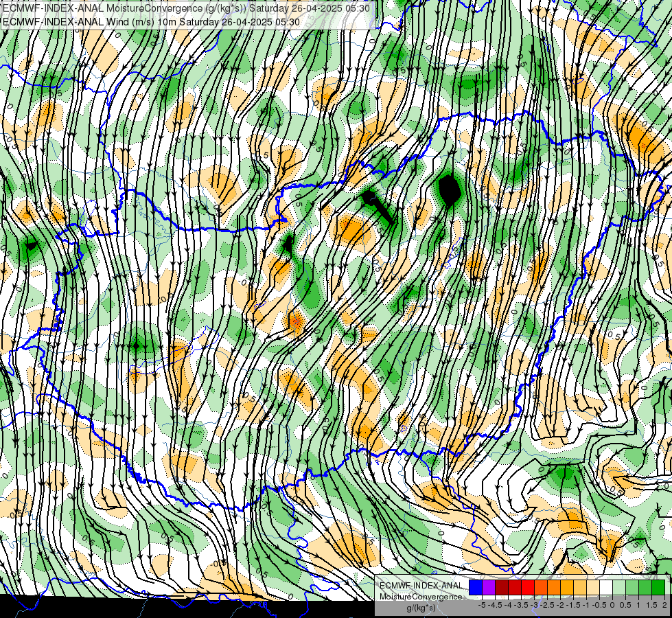The width and height of the screenshot is (672, 618).
Task: Click the legend unit 'g/(kg*s)'
Action: click(x=421, y=608)
